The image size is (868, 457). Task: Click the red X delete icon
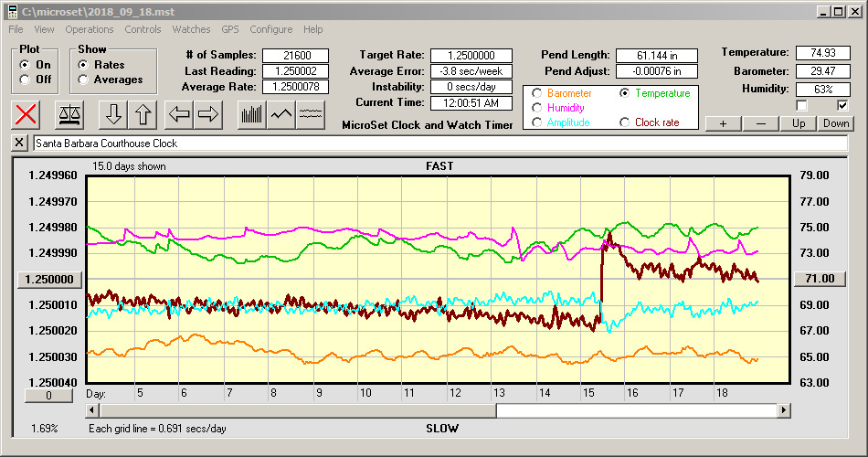tap(27, 114)
